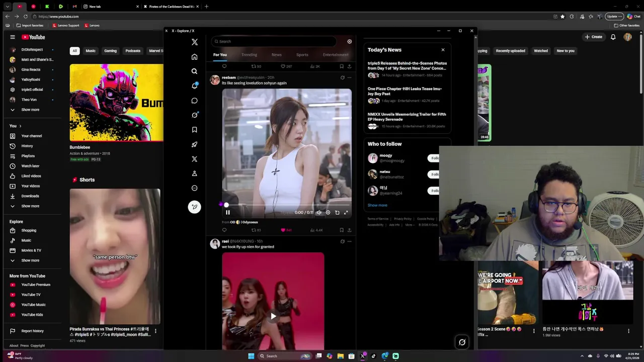Reload the YouTube page in browser

(25, 17)
